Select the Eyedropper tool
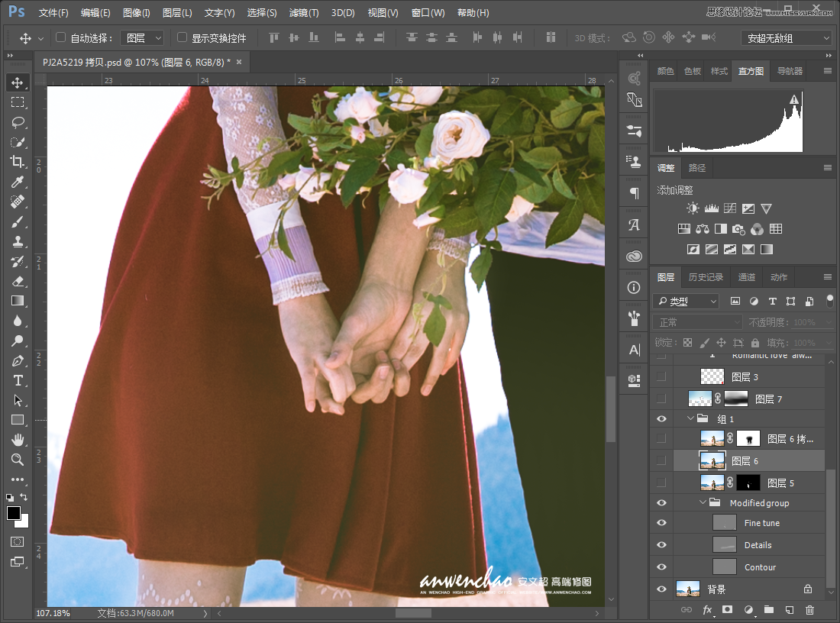The image size is (840, 623). tap(17, 182)
